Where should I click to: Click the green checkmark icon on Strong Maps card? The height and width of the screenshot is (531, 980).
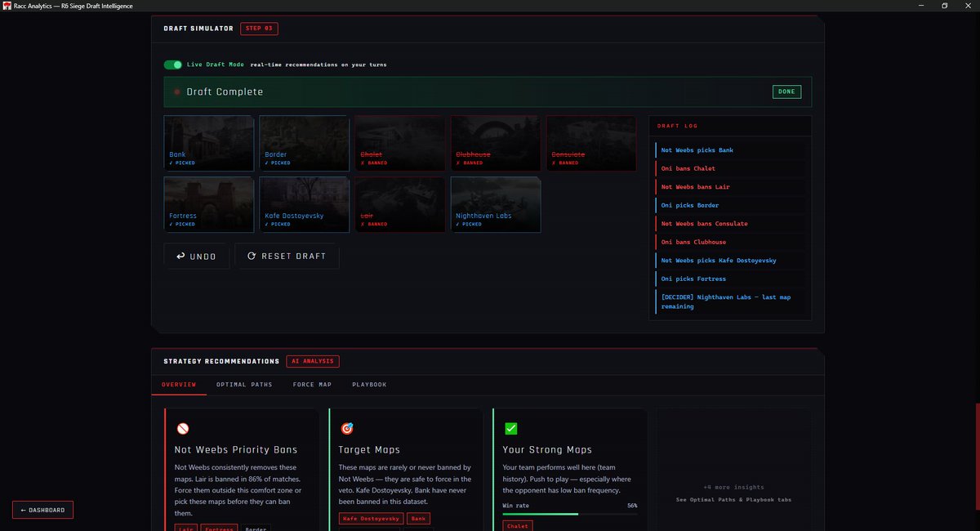511,428
